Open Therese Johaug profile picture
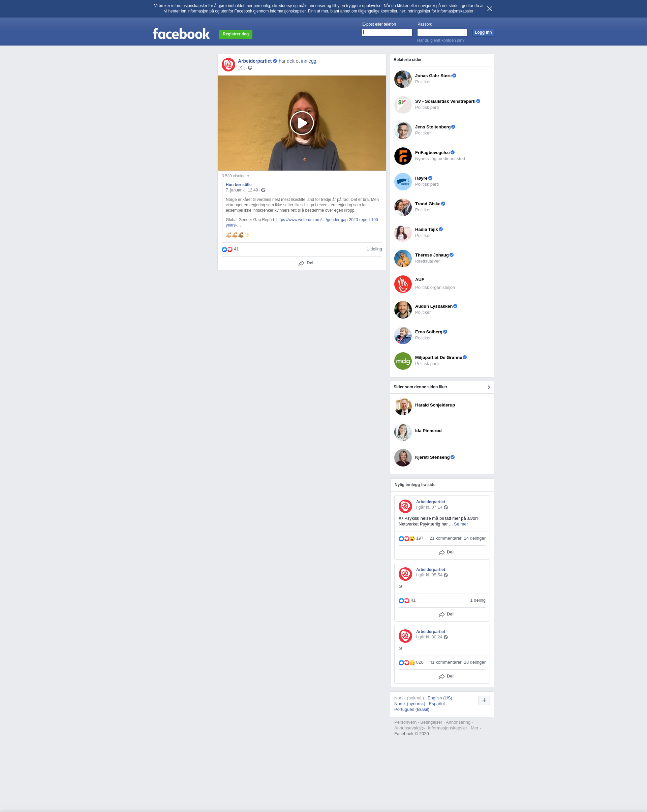 click(403, 258)
